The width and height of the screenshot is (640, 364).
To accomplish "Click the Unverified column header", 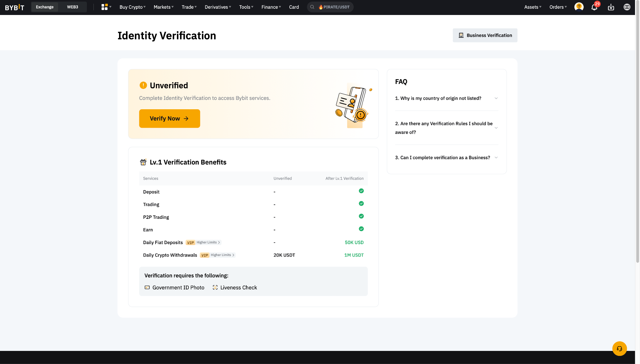I will (x=282, y=179).
